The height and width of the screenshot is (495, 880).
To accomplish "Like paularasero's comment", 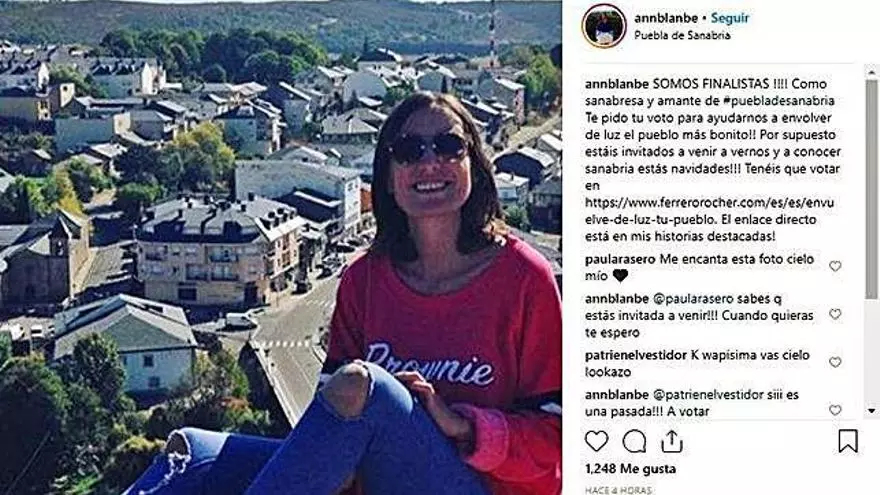I will click(835, 266).
